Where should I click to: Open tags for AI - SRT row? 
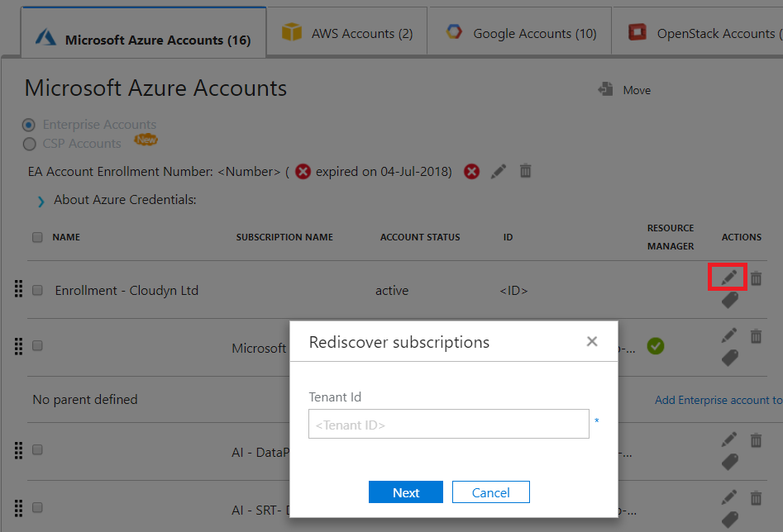tap(729, 520)
